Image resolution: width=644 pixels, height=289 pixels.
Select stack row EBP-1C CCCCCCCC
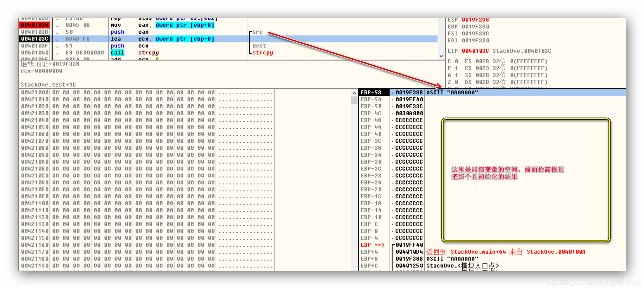point(409,196)
